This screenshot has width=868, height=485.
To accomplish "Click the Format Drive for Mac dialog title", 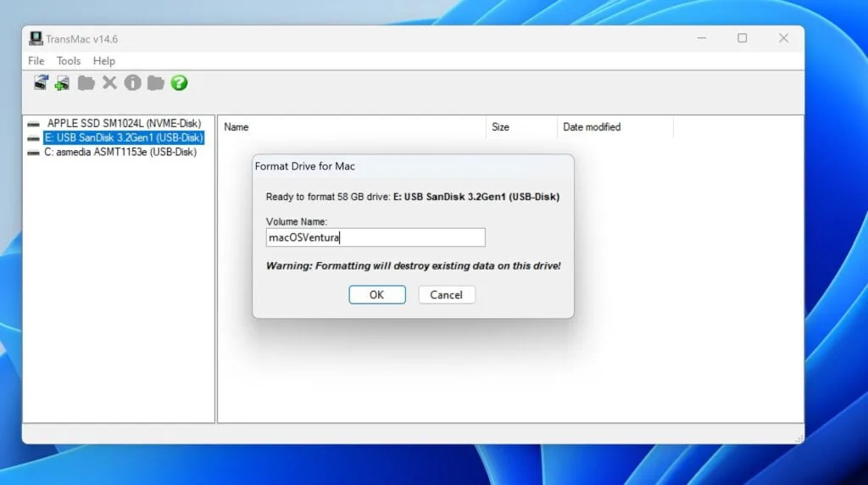I will (x=305, y=166).
